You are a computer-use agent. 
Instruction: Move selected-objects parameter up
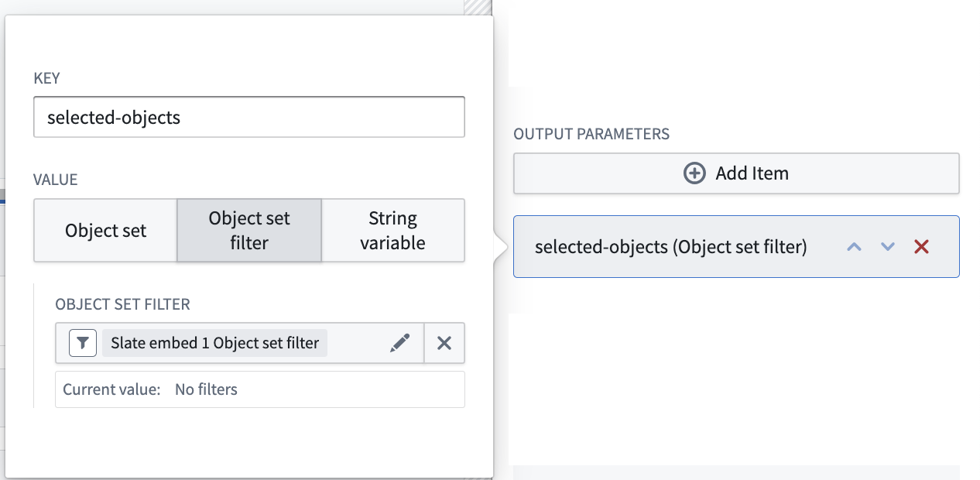pyautogui.click(x=854, y=247)
